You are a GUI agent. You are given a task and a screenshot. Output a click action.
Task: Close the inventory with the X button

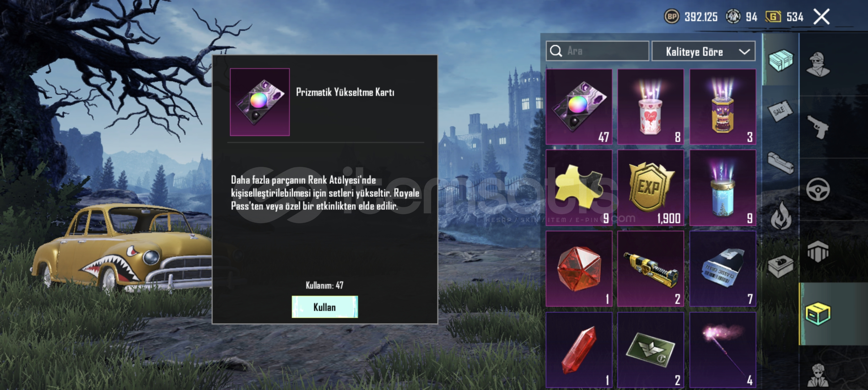coord(821,17)
